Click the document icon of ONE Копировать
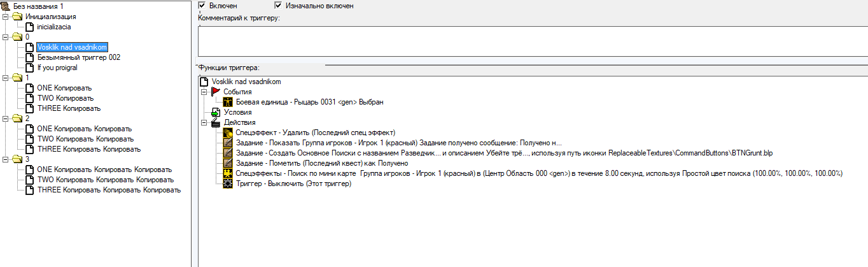The width and height of the screenshot is (868, 267). click(x=29, y=87)
